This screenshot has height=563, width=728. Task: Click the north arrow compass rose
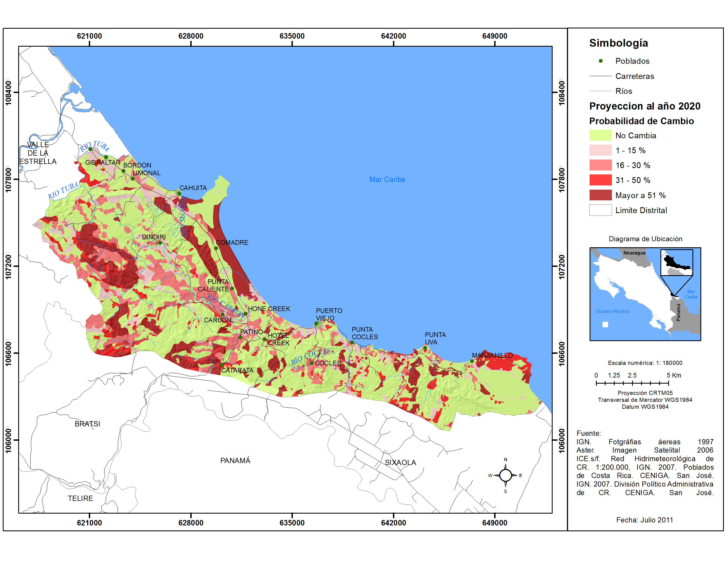(505, 475)
